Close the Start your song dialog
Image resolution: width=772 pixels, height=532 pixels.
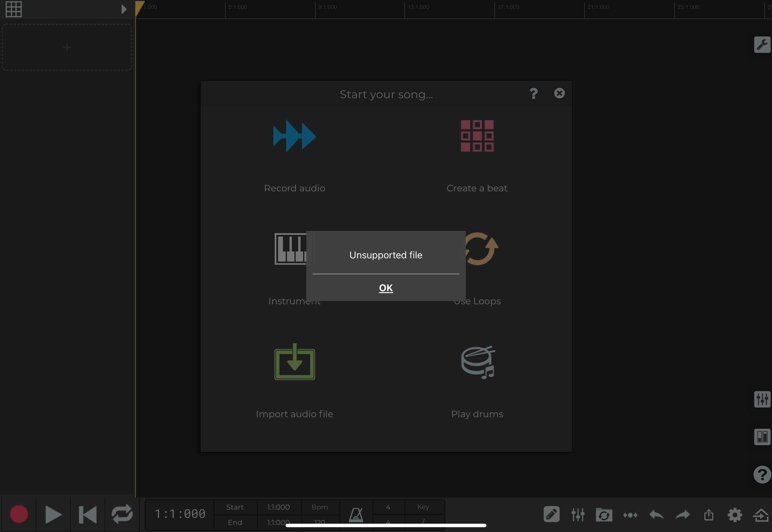pos(559,93)
